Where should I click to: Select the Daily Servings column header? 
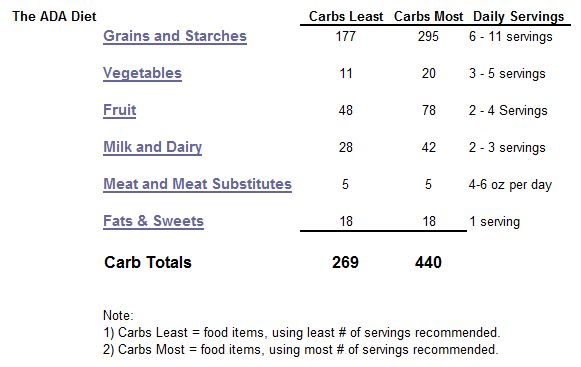pos(518,17)
